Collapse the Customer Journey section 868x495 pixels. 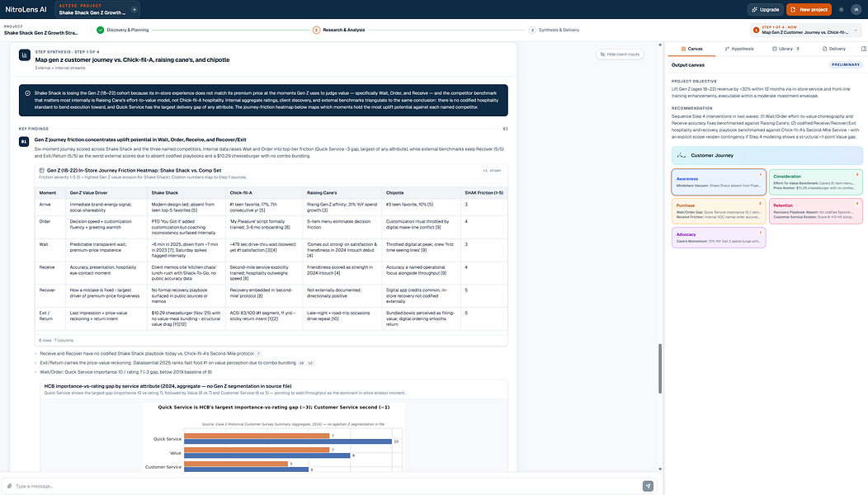[x=767, y=156]
